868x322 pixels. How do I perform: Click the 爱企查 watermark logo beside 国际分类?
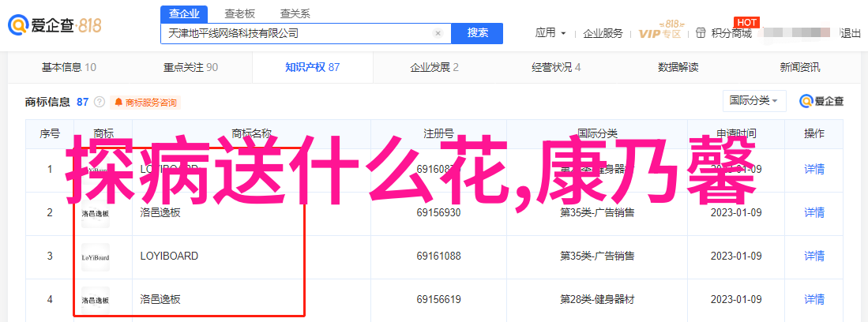click(x=821, y=101)
